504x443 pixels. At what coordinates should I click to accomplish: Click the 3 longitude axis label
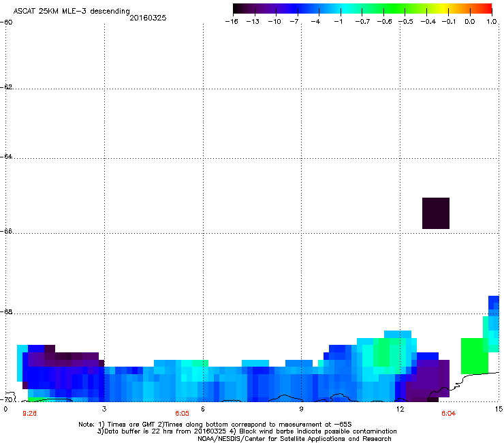click(104, 409)
